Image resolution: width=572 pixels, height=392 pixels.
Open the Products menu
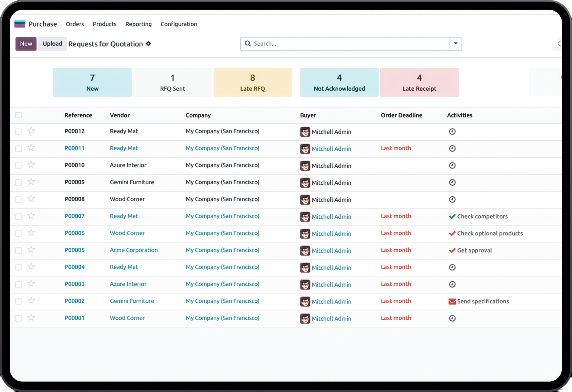105,24
